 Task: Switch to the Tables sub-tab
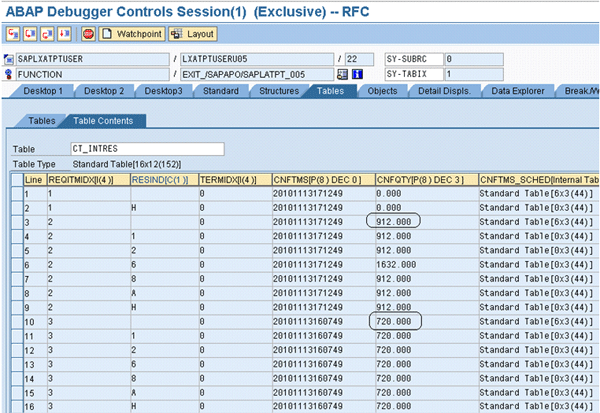coord(40,121)
